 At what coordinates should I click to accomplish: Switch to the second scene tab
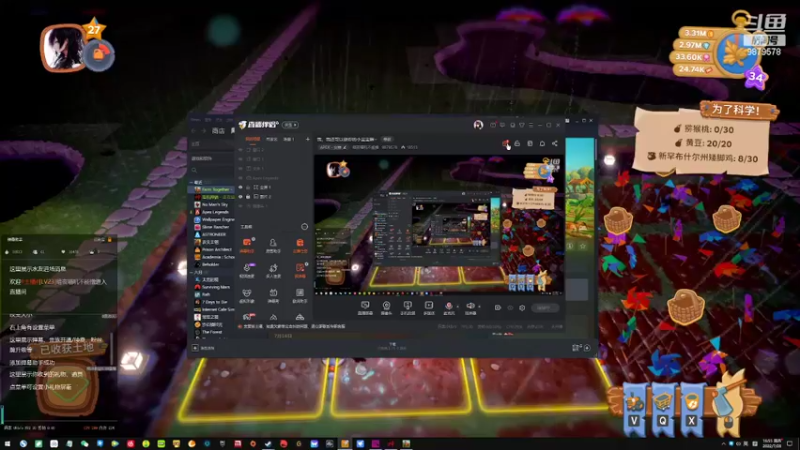tap(271, 139)
